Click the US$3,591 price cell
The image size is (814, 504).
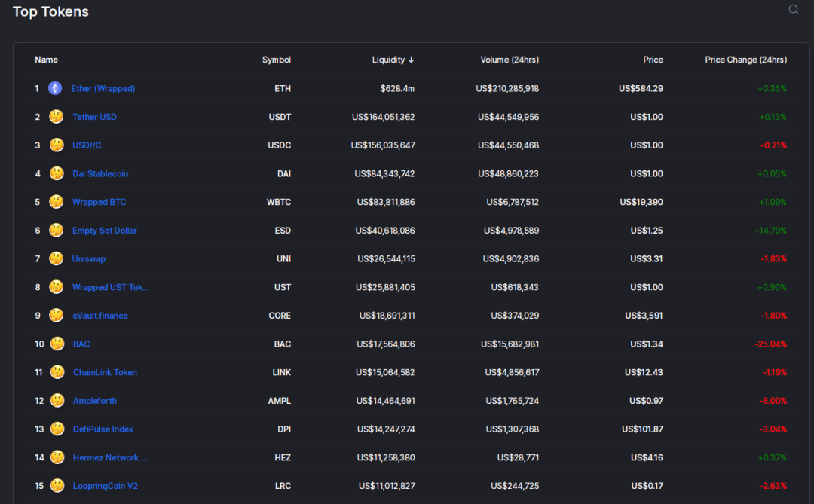tap(644, 316)
